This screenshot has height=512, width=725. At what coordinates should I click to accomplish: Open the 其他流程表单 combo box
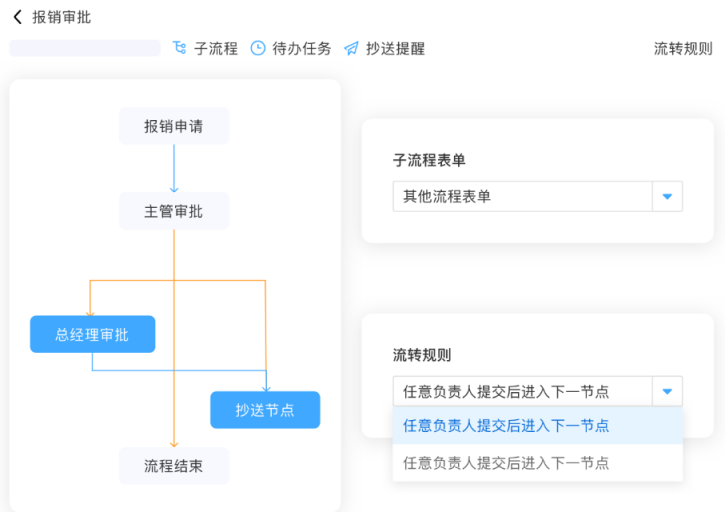(522, 197)
